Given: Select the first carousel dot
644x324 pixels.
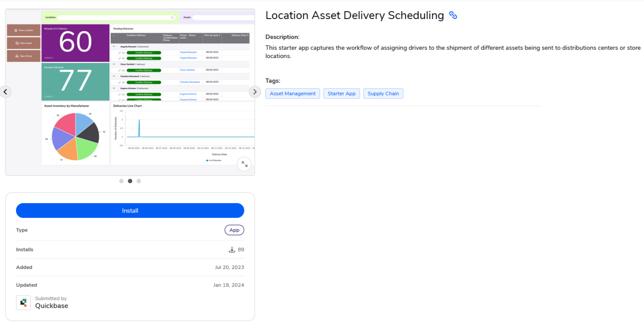Looking at the screenshot, I should [x=121, y=181].
